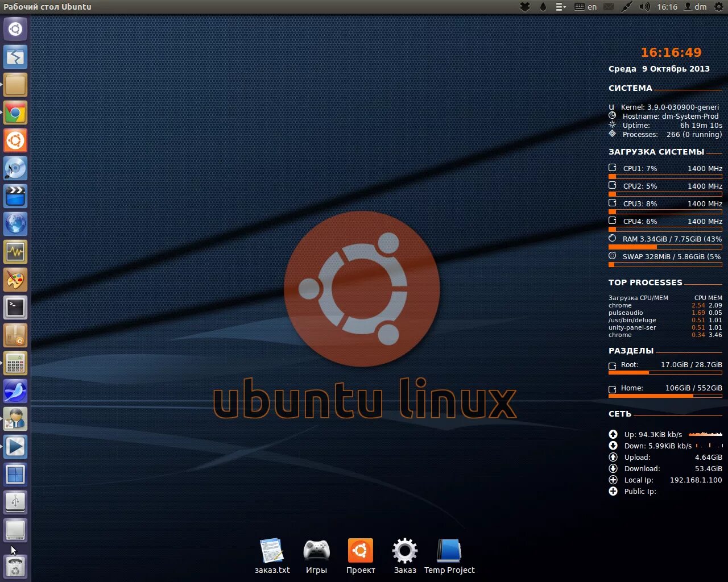Launch the person with checklist icon
The image size is (728, 582).
tap(15, 419)
